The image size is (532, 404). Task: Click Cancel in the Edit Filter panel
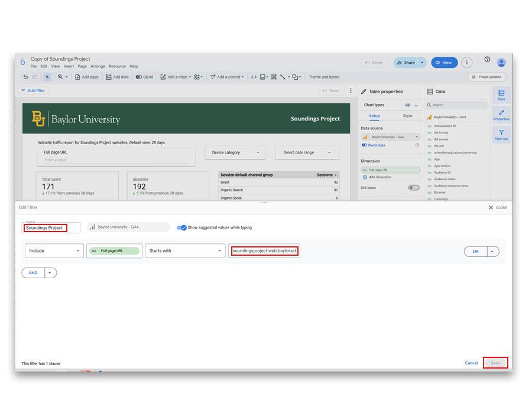[x=471, y=363]
